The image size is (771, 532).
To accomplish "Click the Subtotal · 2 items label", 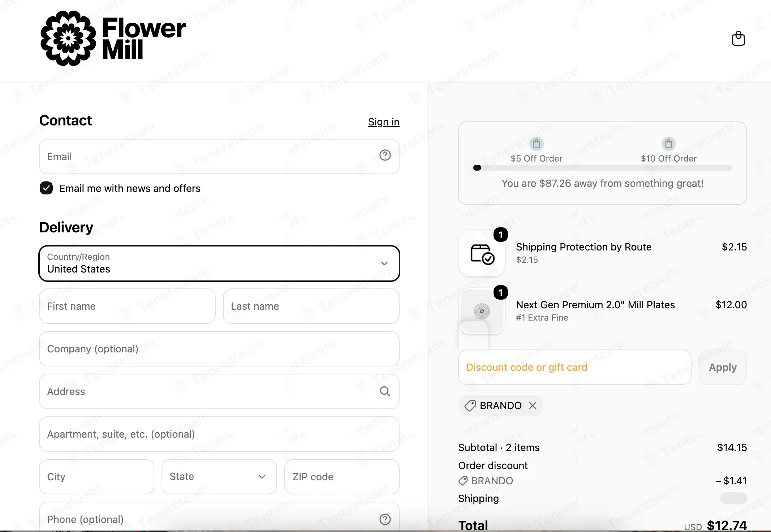I will (499, 447).
